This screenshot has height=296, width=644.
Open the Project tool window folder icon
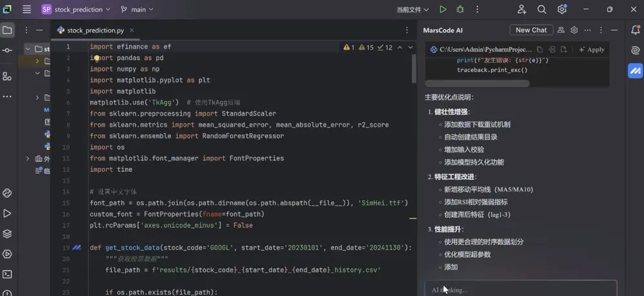[x=7, y=30]
